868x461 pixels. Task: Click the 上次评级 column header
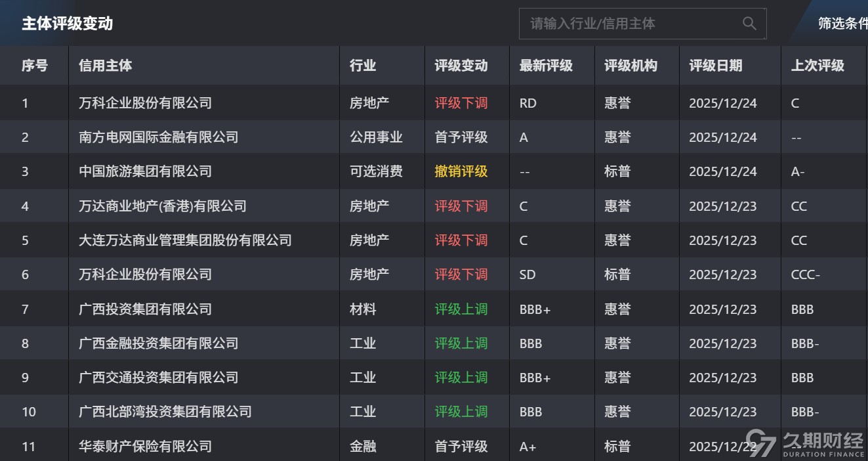(x=817, y=66)
